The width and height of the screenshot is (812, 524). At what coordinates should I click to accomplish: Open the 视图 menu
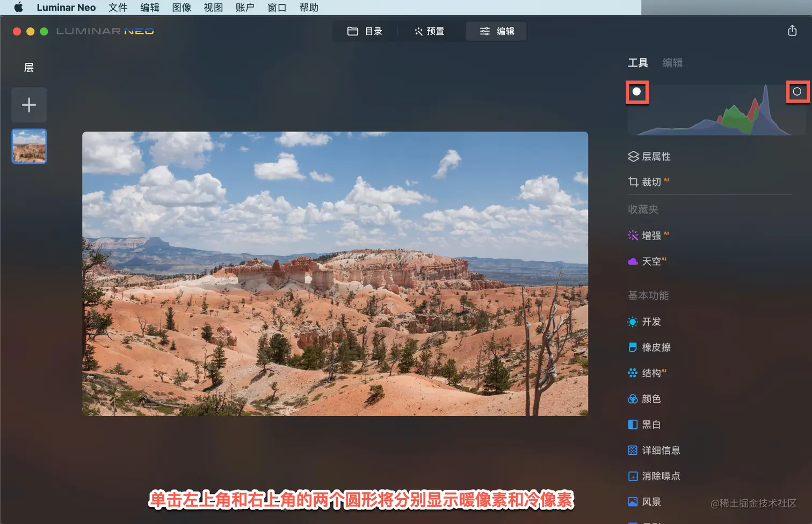(213, 8)
